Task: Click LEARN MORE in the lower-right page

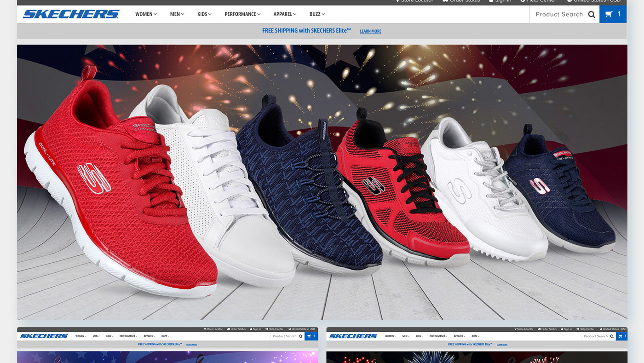Action: (x=502, y=345)
